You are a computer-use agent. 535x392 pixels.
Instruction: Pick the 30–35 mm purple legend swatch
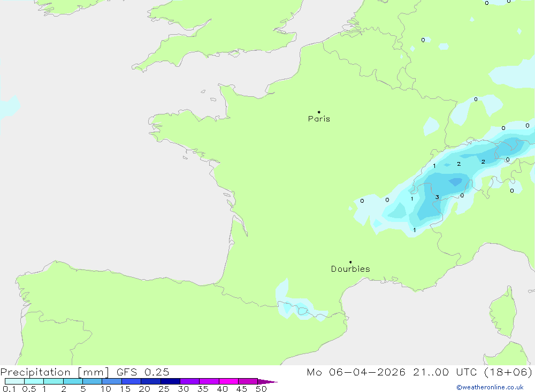click(x=190, y=381)
